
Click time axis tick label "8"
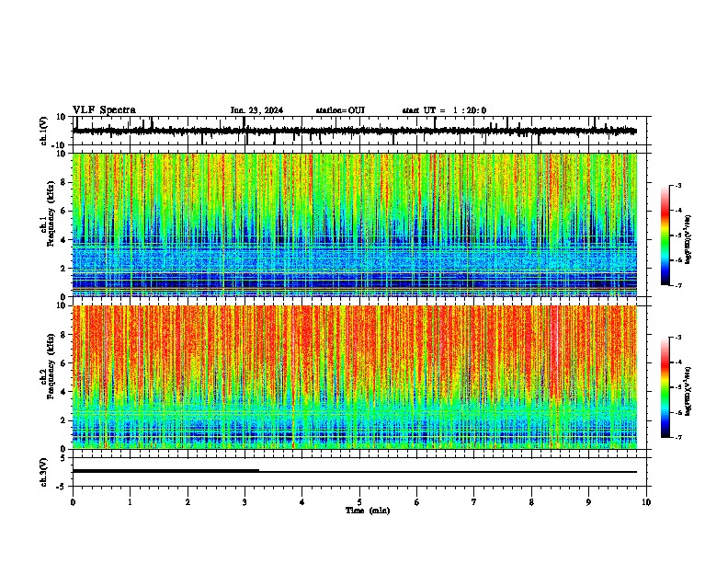(x=531, y=502)
